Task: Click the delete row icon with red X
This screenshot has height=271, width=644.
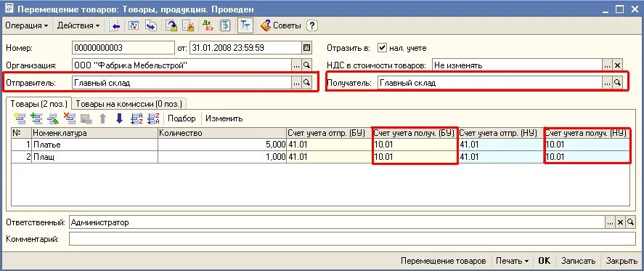Action: 70,118
